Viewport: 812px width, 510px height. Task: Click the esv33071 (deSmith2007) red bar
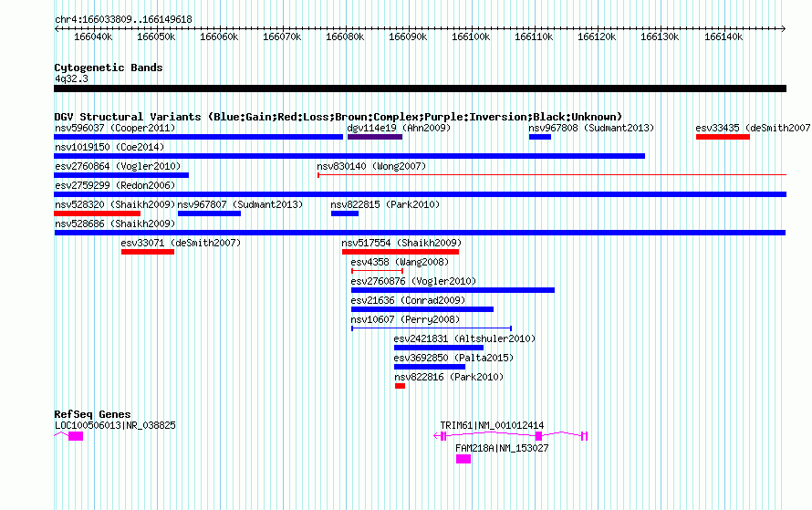148,252
